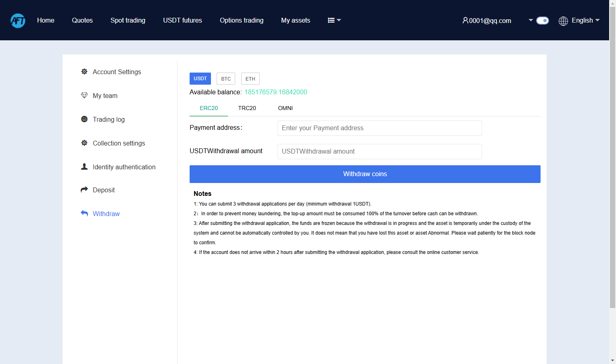Focus the USDT Withdrawal amount field
Screen dimensions: 616x364
tap(380, 152)
